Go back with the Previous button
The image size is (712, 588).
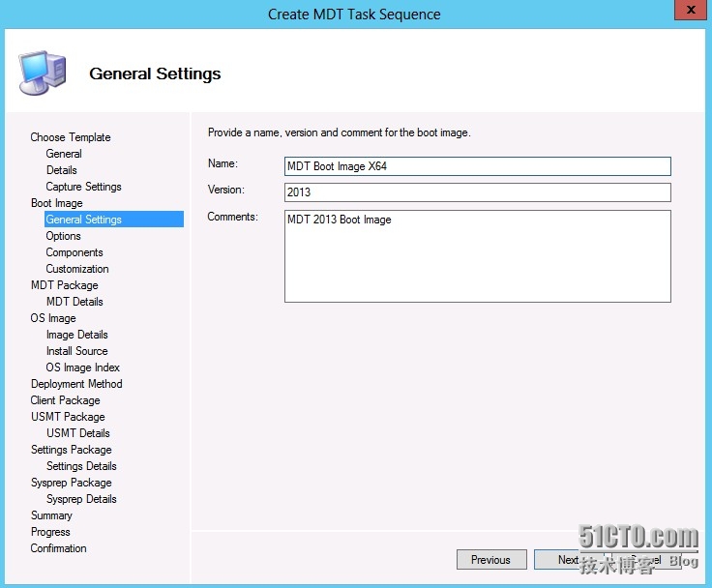491,559
